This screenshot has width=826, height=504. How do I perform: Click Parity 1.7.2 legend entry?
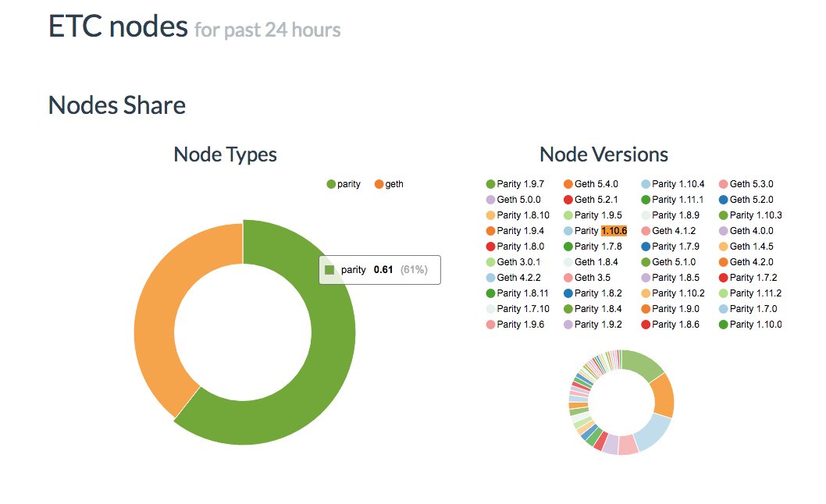[x=748, y=278]
